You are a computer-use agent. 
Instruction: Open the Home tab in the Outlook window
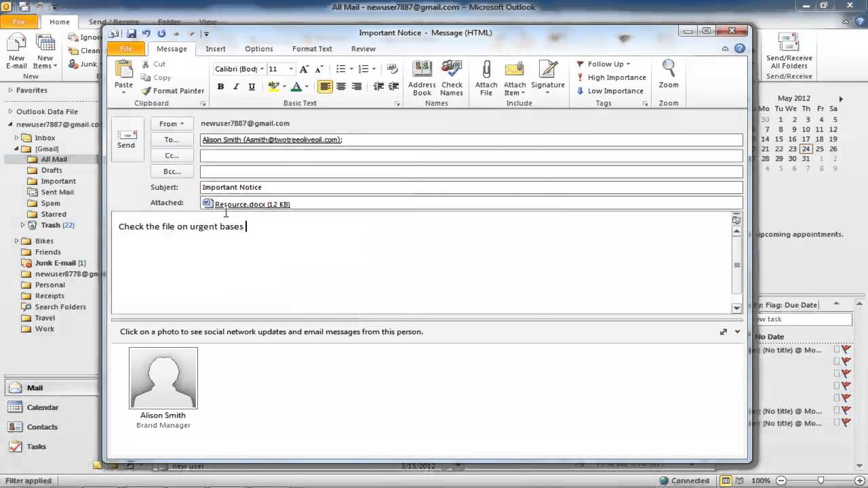(x=59, y=22)
